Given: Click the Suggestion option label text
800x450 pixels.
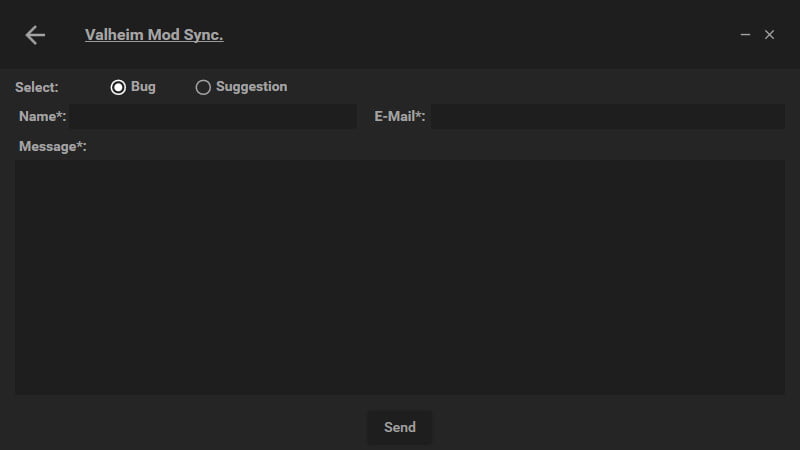Looking at the screenshot, I should click(x=251, y=87).
